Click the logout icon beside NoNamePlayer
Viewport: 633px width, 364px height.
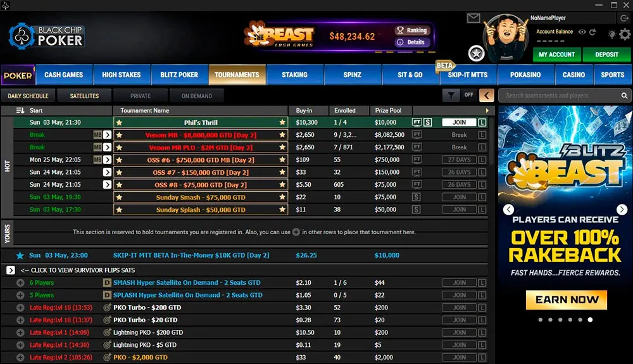[624, 18]
